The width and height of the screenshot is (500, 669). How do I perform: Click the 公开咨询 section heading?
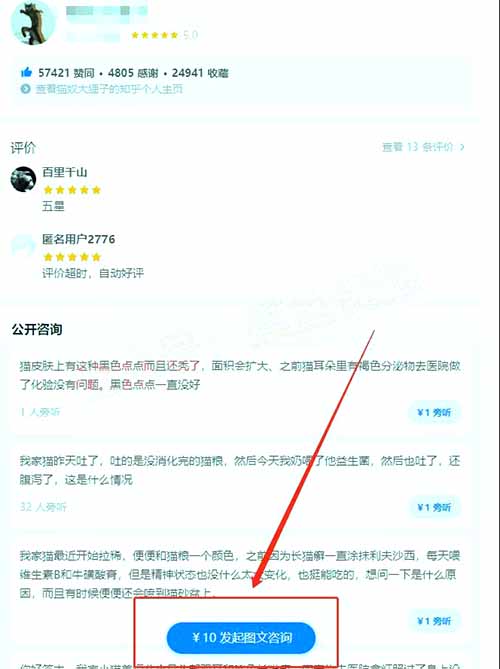tap(37, 329)
